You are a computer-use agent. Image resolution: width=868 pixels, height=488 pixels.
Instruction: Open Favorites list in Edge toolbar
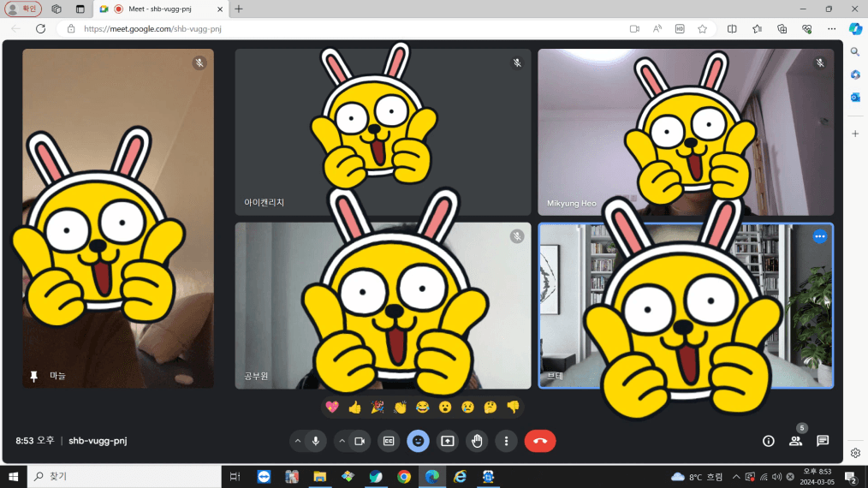(x=757, y=29)
